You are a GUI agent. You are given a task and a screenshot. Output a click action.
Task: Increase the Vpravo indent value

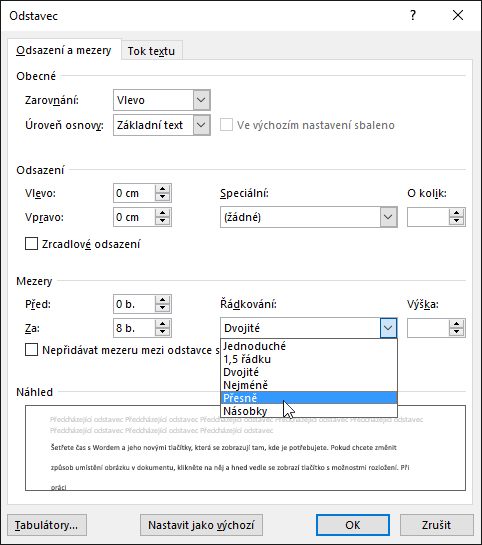(162, 213)
